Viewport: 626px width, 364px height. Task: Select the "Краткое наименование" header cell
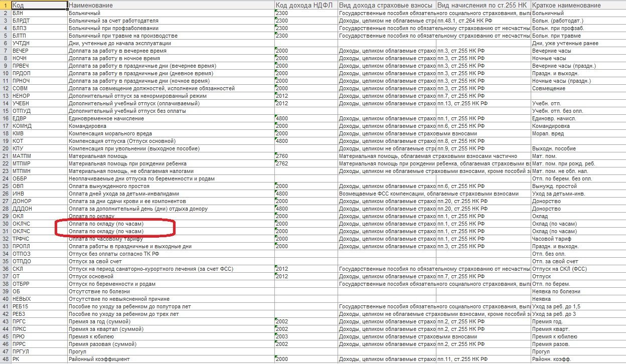coord(577,5)
